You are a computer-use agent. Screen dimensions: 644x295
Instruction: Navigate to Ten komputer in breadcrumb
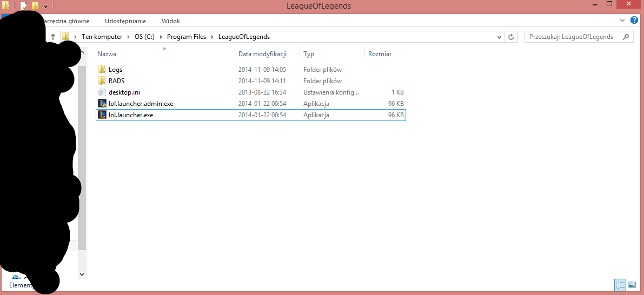[x=102, y=37]
